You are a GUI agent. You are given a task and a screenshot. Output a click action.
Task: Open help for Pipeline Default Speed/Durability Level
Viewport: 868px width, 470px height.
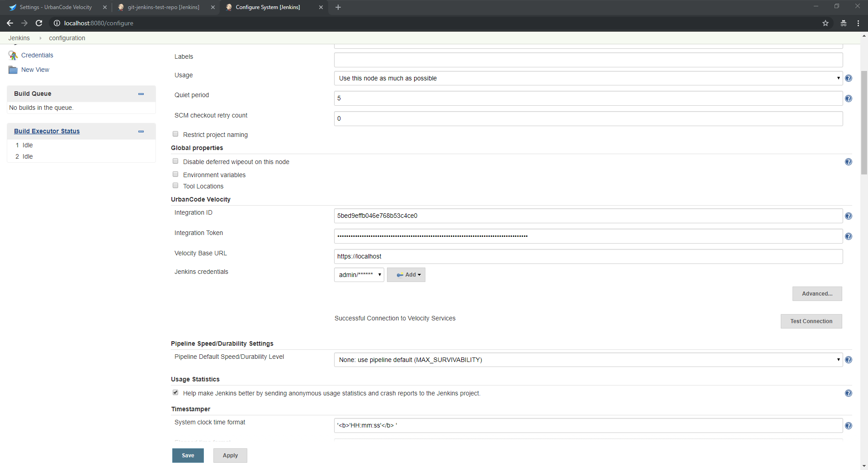pyautogui.click(x=849, y=360)
